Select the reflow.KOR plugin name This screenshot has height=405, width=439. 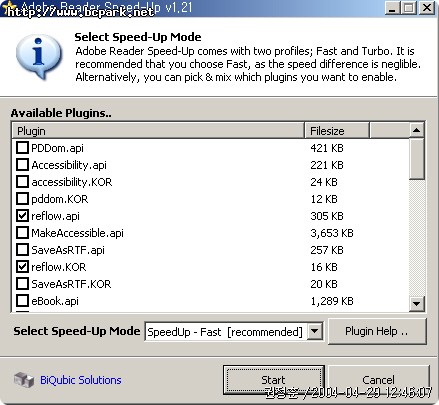(x=59, y=267)
